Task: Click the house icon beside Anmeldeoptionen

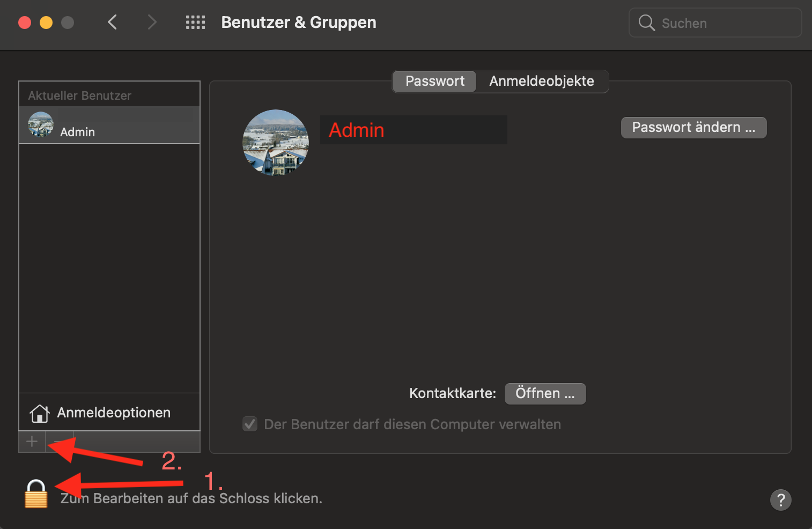Action: pos(40,413)
